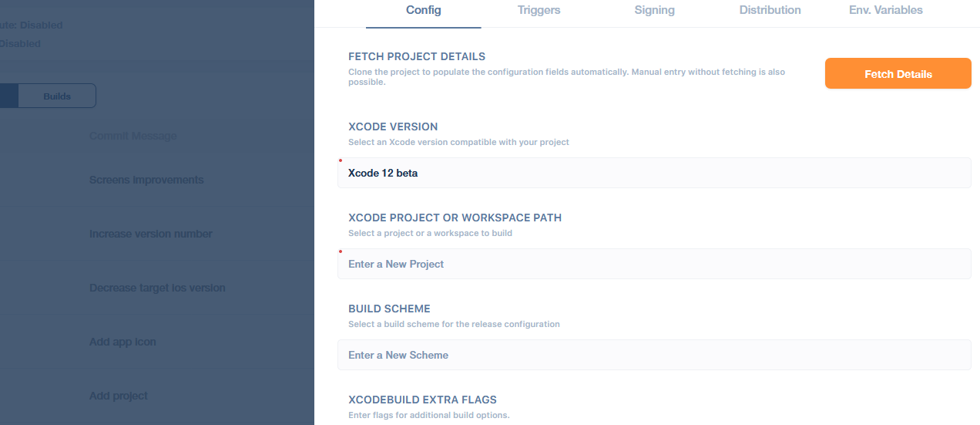This screenshot has width=980, height=425.
Task: Click the FETCH PROJECT DETAILS heading
Action: (417, 56)
